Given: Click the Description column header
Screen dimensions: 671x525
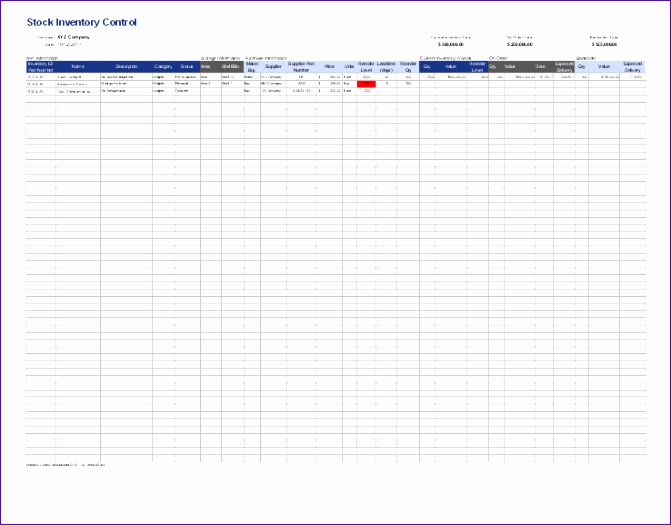Looking at the screenshot, I should tap(126, 66).
